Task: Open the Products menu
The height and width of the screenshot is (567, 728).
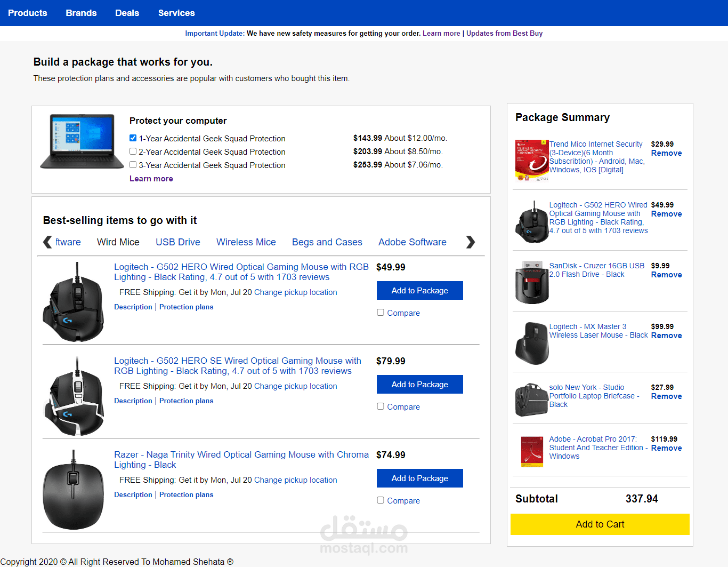Action: click(x=27, y=13)
